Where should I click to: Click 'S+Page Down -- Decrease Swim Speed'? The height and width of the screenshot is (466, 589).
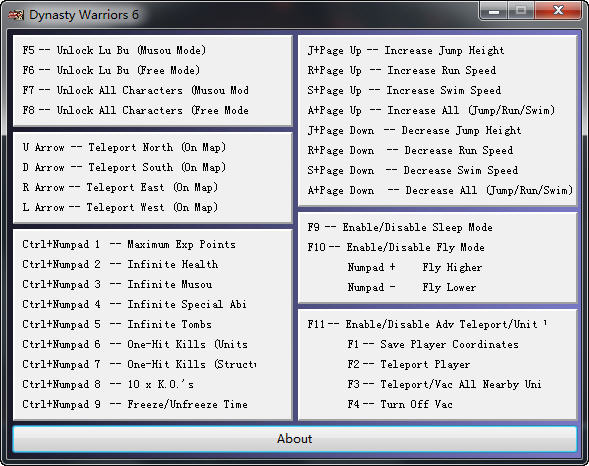[412, 170]
